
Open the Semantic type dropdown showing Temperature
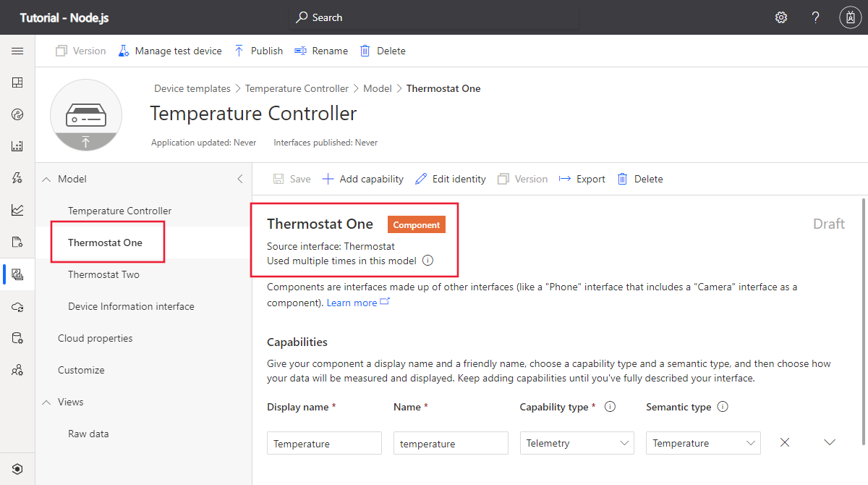pyautogui.click(x=702, y=442)
